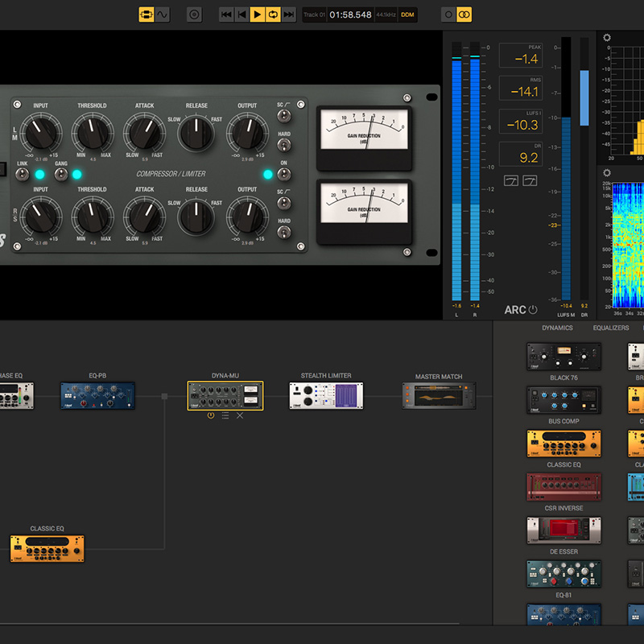Open the ARC power button
This screenshot has height=644, width=644.
click(x=533, y=310)
